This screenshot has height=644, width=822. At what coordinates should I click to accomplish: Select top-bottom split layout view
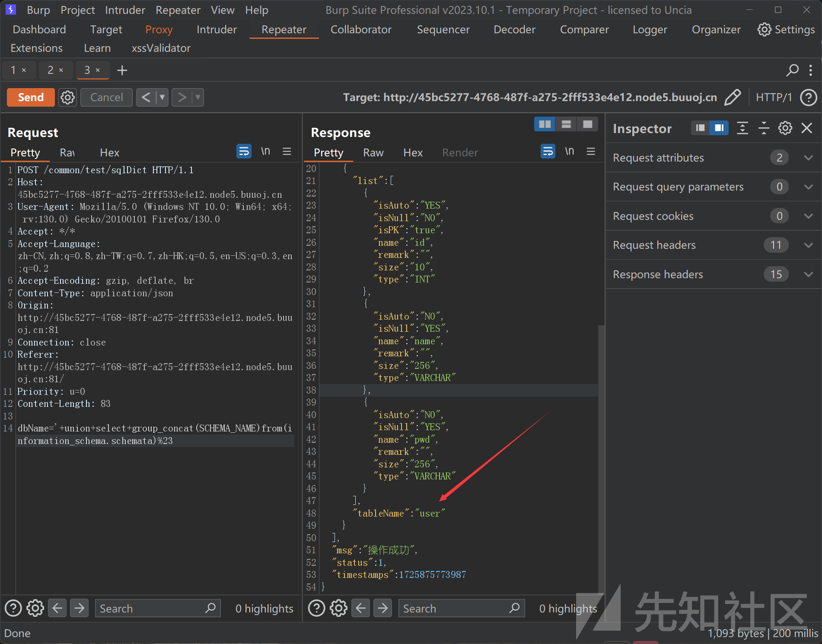[x=566, y=124]
